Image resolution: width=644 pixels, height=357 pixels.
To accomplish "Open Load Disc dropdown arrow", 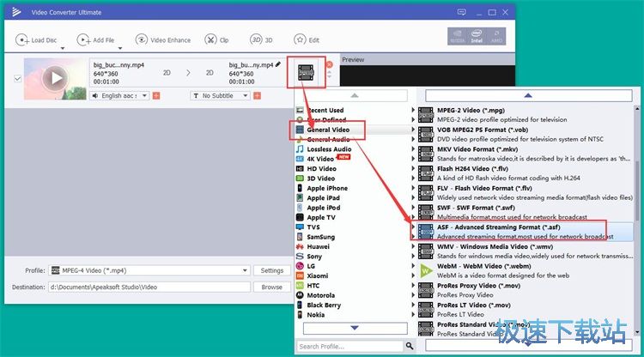I will pos(63,48).
